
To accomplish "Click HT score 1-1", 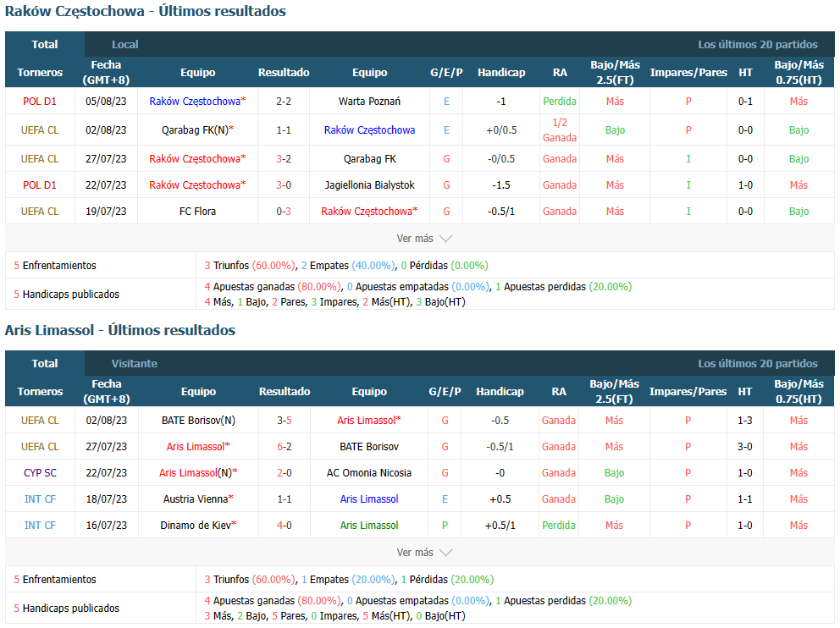I will point(744,499).
